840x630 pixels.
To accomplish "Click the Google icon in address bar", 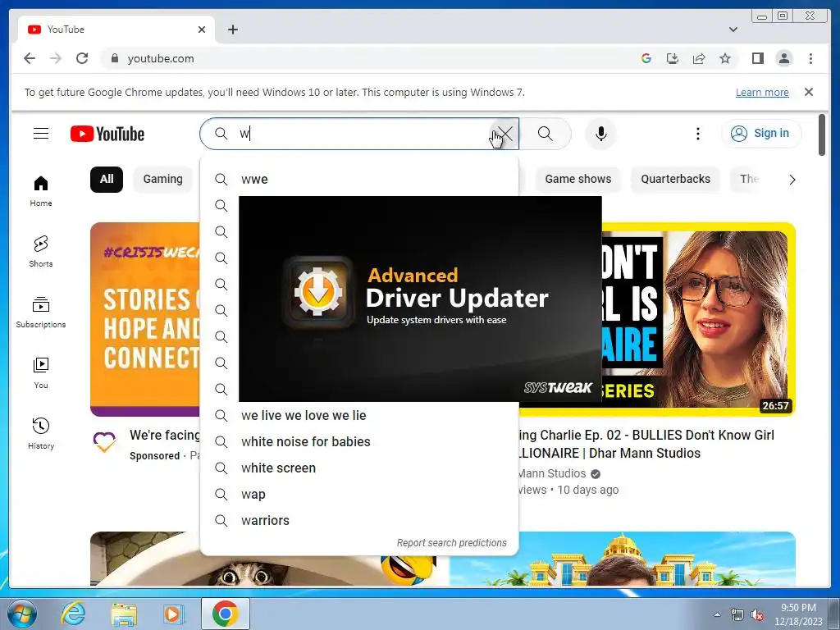I will click(646, 58).
